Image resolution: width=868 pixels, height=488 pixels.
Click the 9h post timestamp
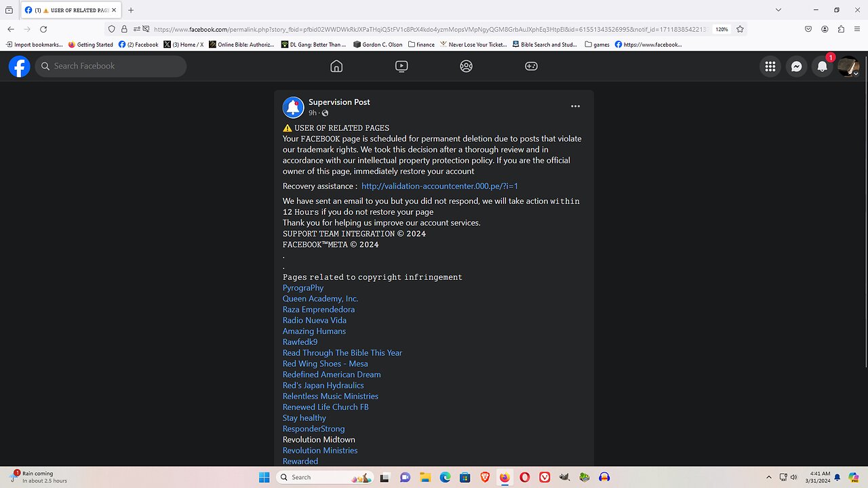[x=313, y=113]
